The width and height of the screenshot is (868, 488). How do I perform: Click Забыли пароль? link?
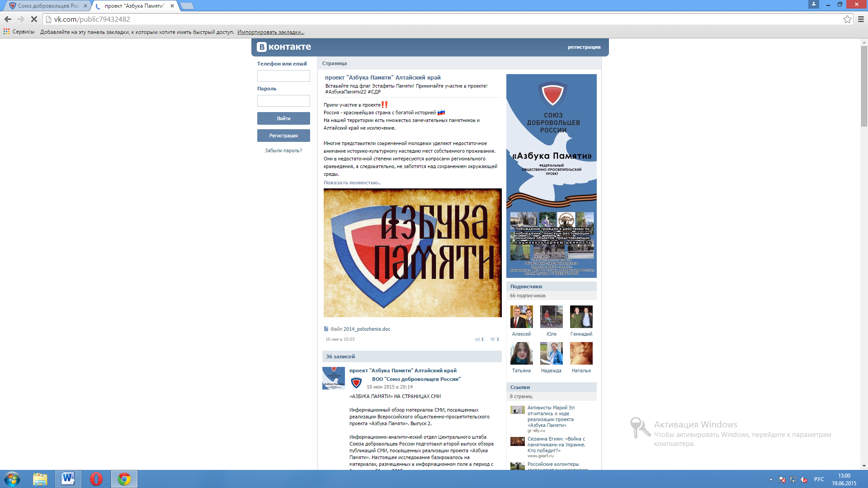(x=283, y=150)
